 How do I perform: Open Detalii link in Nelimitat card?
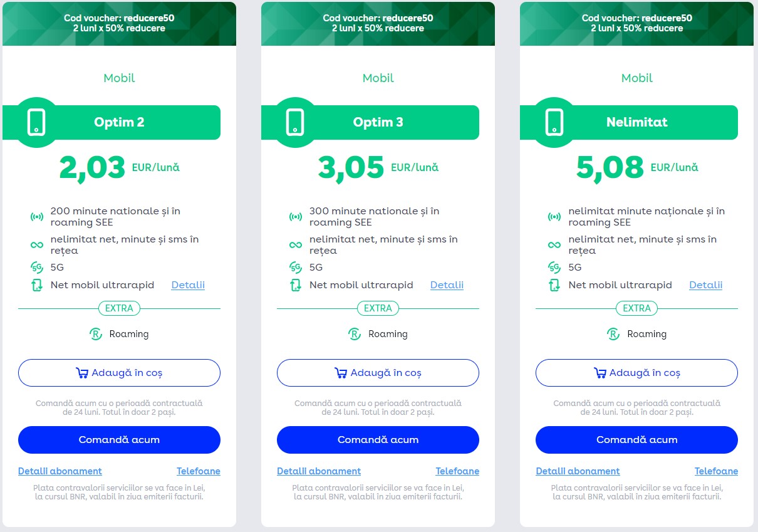(705, 285)
